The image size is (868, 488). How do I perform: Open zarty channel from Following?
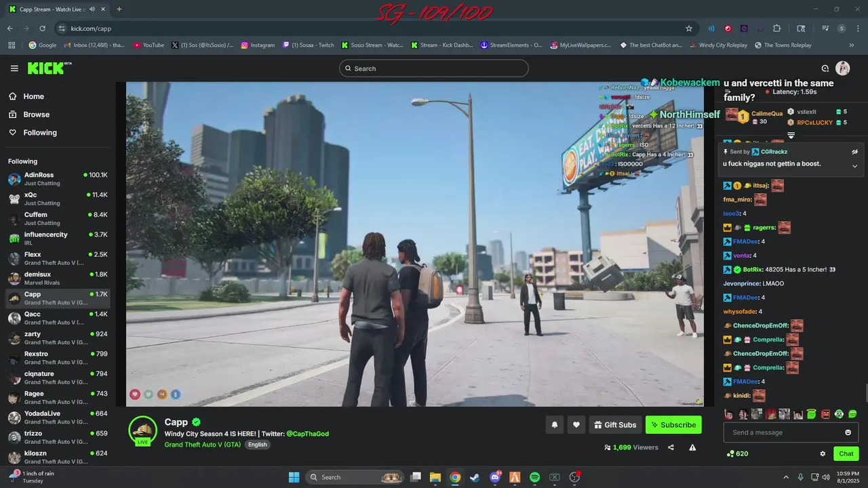coord(58,338)
